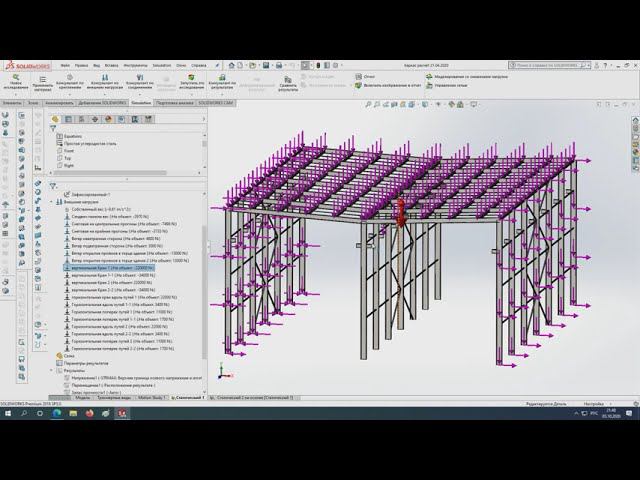Open the Windows Start menu

point(7,413)
